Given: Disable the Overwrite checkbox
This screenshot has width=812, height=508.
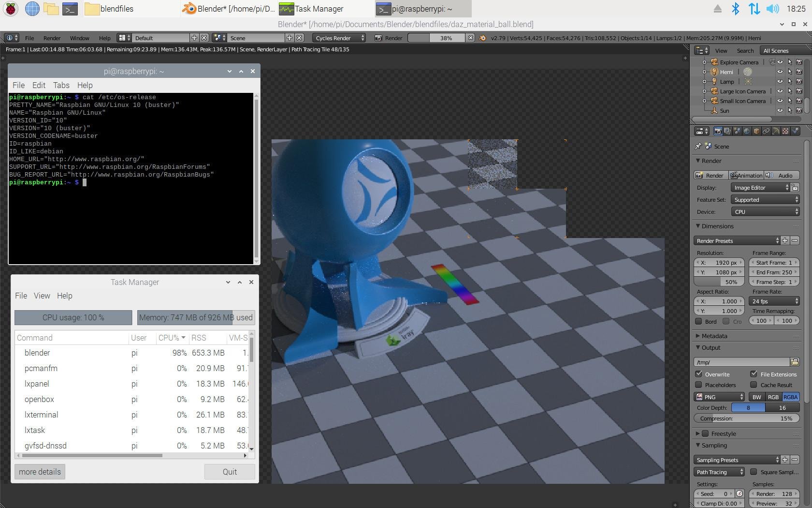Looking at the screenshot, I should click(x=698, y=374).
